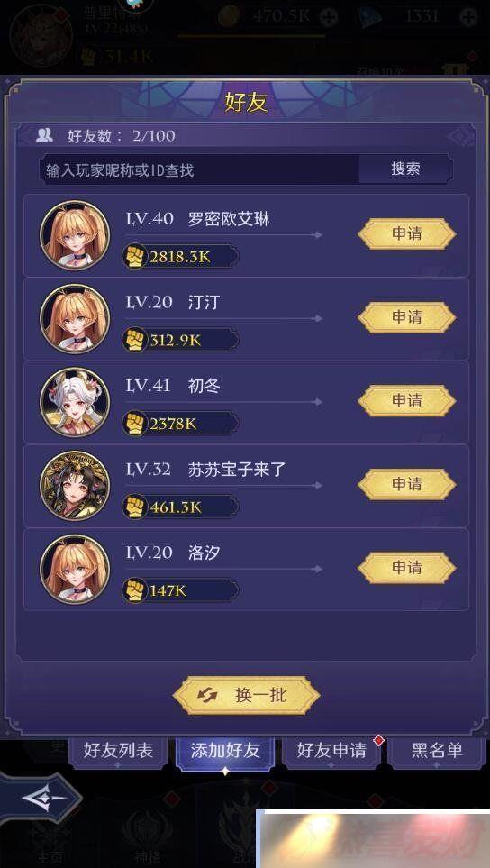Open 汀汀's avatar portrait
Viewport: 490px width, 868px height.
click(x=75, y=318)
